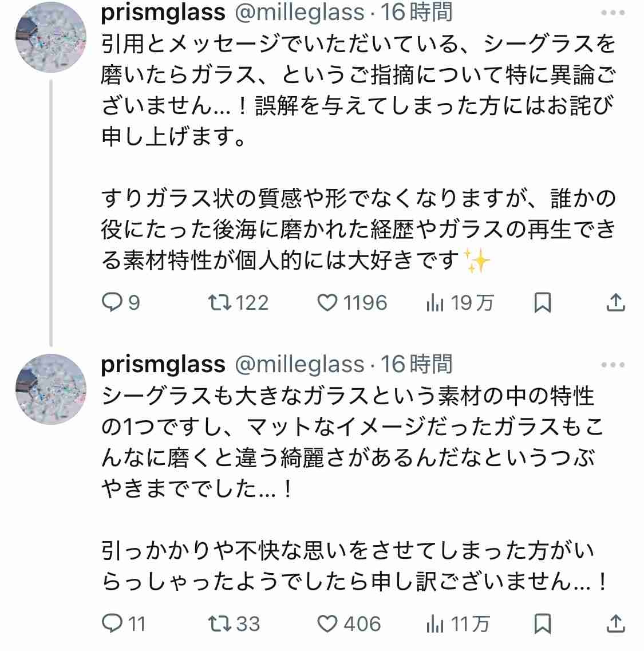This screenshot has height=651, width=644.
Task: Retweet the second tweet
Action: pyautogui.click(x=220, y=624)
